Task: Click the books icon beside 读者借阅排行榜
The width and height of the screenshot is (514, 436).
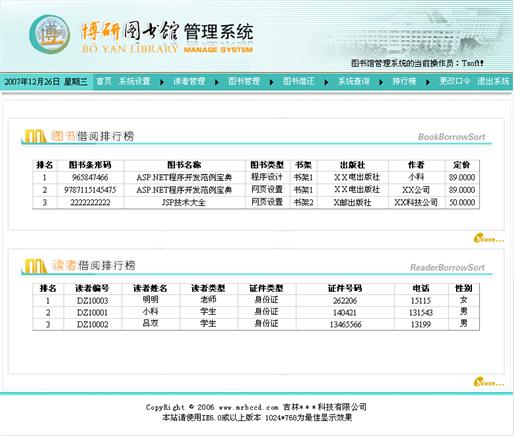Action: (x=34, y=266)
